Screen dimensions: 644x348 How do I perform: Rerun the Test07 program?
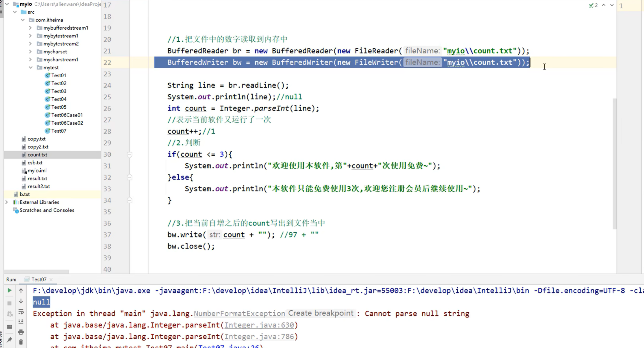[x=9, y=290]
